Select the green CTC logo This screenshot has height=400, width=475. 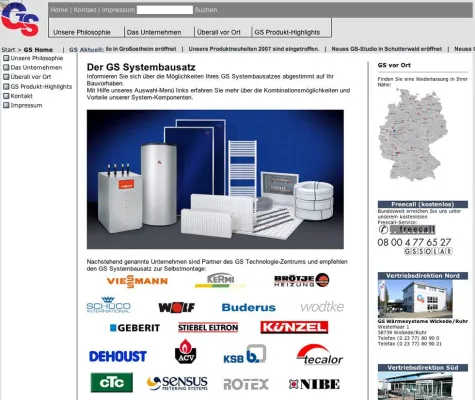click(x=112, y=382)
